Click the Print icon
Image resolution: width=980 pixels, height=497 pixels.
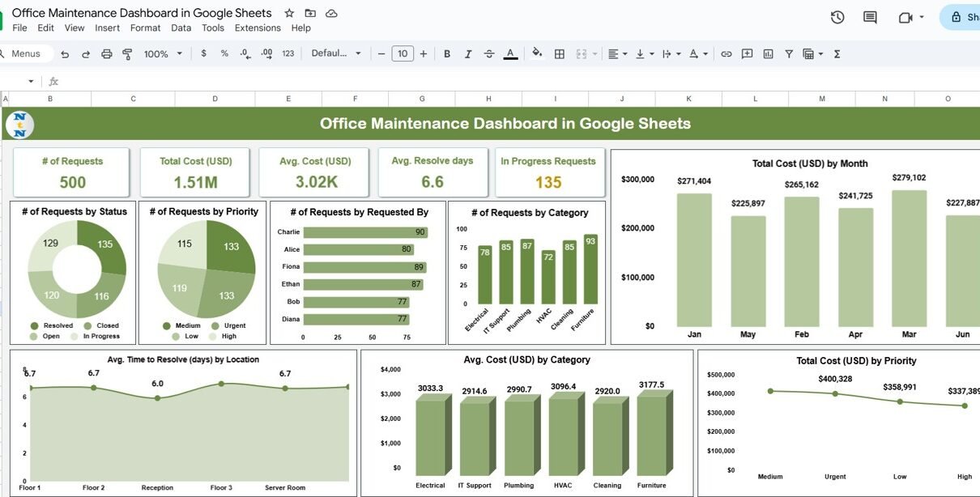click(107, 54)
